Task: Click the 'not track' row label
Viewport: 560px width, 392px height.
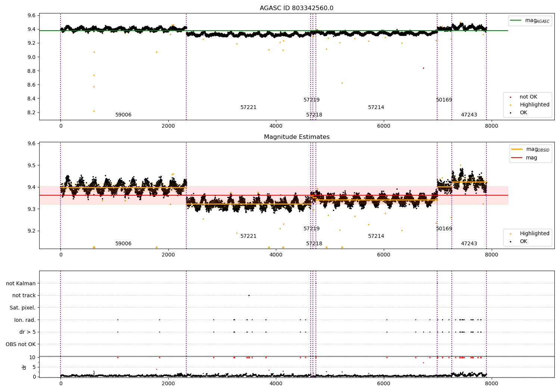Action: click(x=24, y=295)
